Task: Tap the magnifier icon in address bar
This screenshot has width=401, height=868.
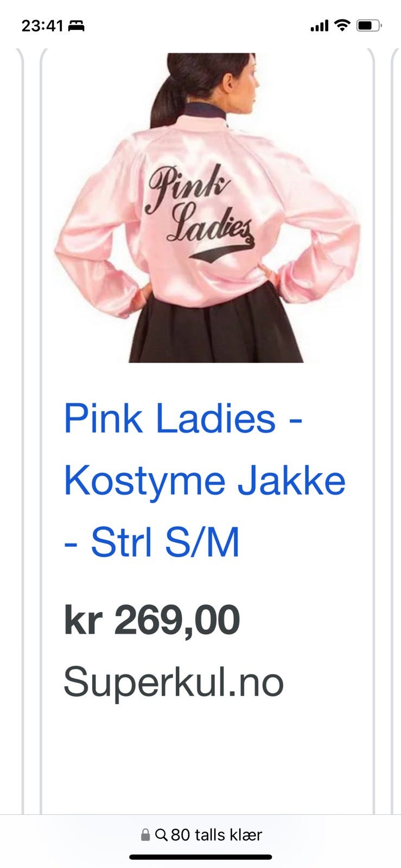Action: point(161,834)
